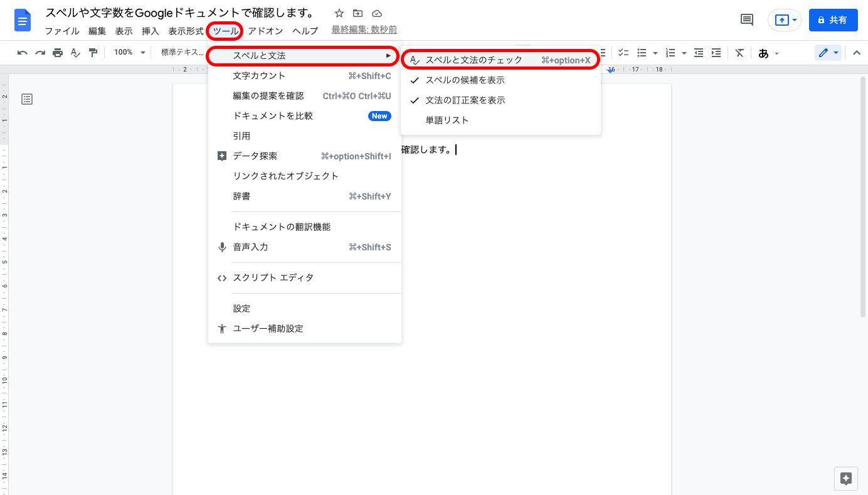Open the ファイル menu
This screenshot has width=868, height=495.
62,31
